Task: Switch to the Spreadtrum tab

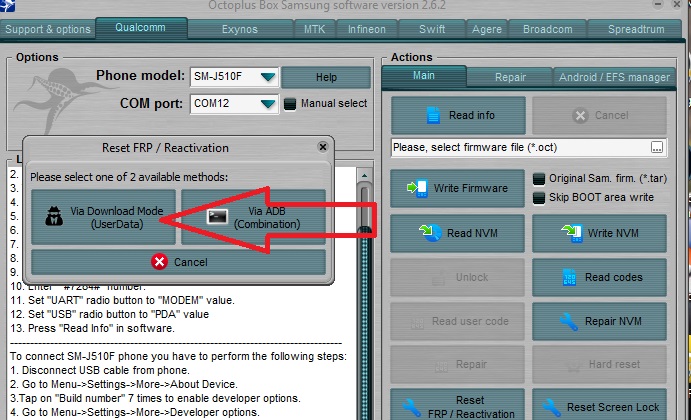Action: click(636, 29)
